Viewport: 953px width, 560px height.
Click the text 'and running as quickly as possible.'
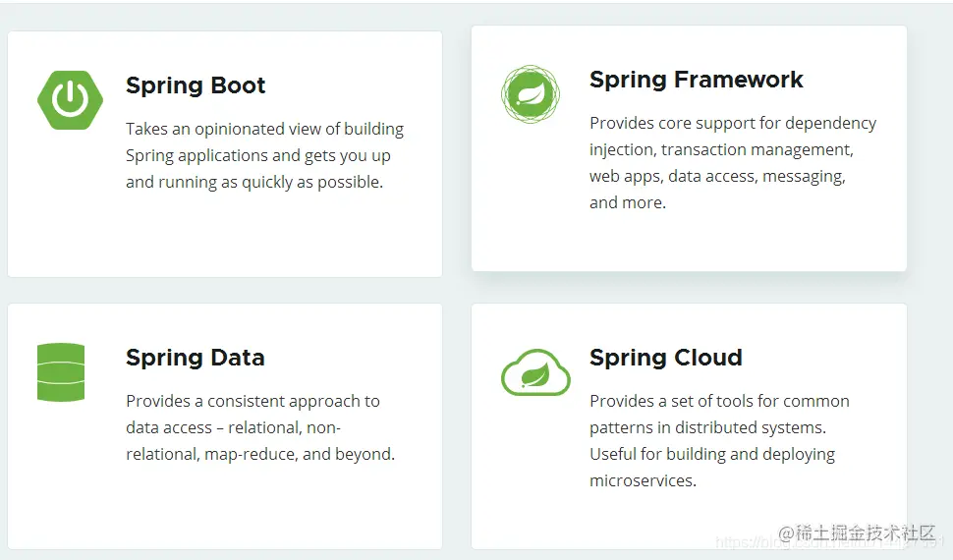coord(254,183)
